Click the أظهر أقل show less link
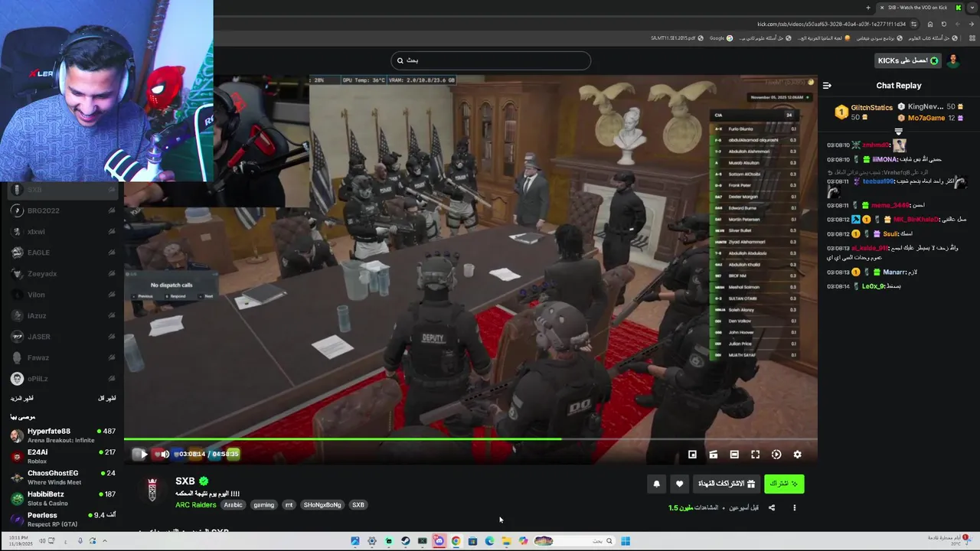Screen dimensions: 980x551 pyautogui.click(x=107, y=399)
